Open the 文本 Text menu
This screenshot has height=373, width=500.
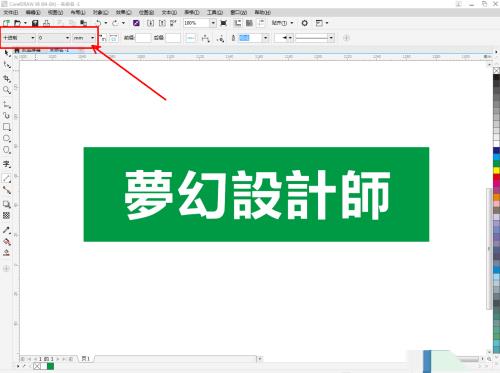(x=169, y=12)
